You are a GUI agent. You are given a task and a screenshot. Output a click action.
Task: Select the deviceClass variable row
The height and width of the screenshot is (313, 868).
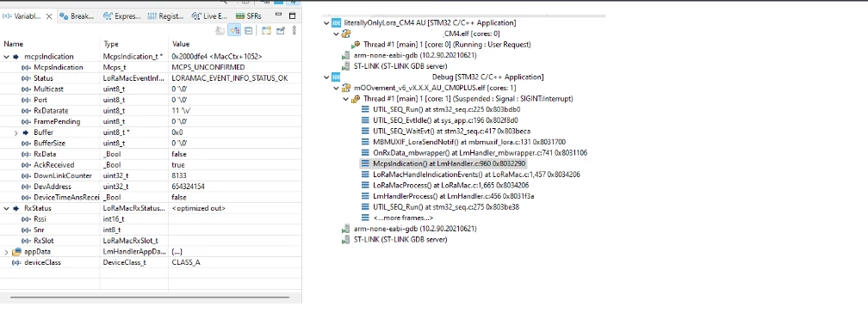pos(151,262)
